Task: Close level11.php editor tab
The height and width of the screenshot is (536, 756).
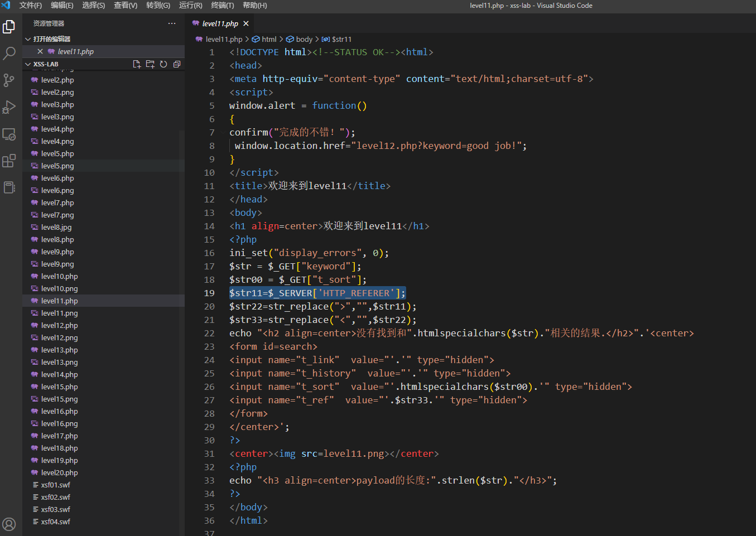Action: [x=245, y=23]
